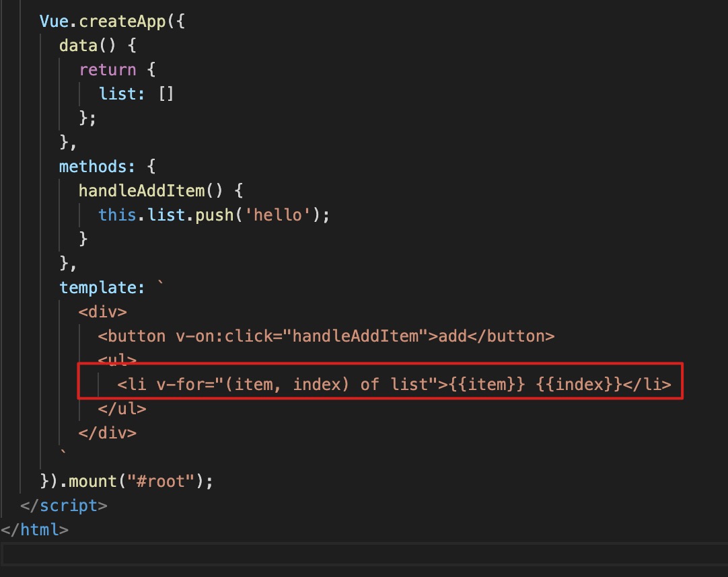Click the li v-for line
This screenshot has width=728, height=577.
pyautogui.click(x=394, y=385)
